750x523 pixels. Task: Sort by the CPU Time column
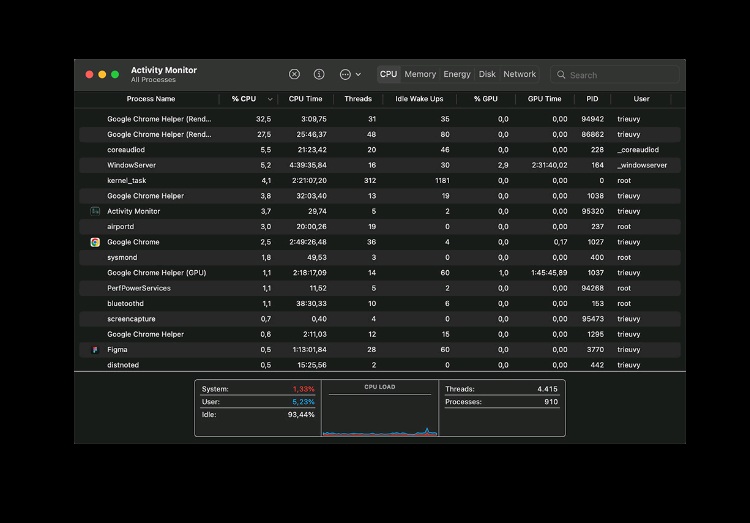305,99
